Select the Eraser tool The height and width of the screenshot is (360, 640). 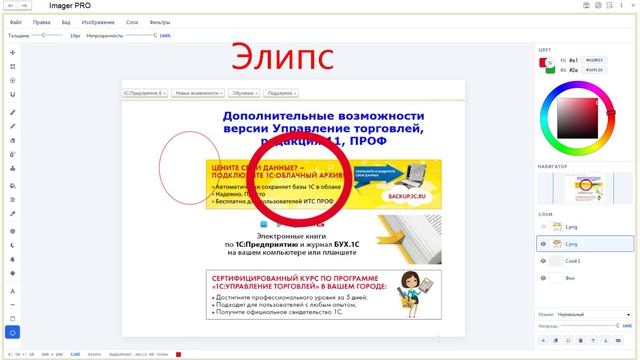(x=13, y=140)
